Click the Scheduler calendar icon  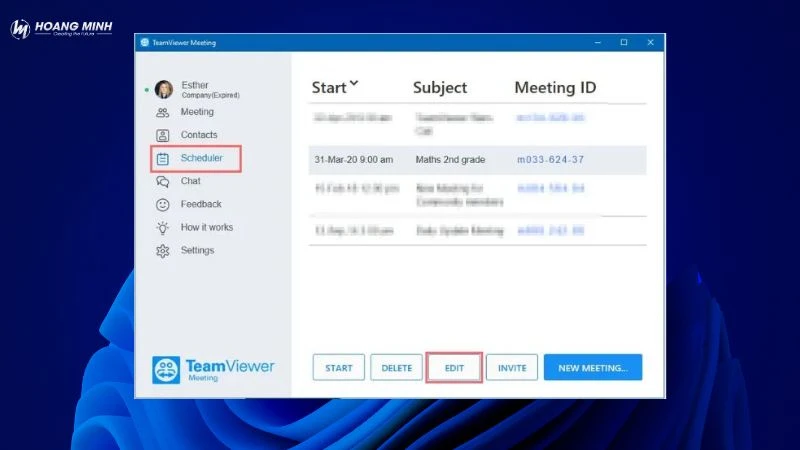pyautogui.click(x=162, y=159)
